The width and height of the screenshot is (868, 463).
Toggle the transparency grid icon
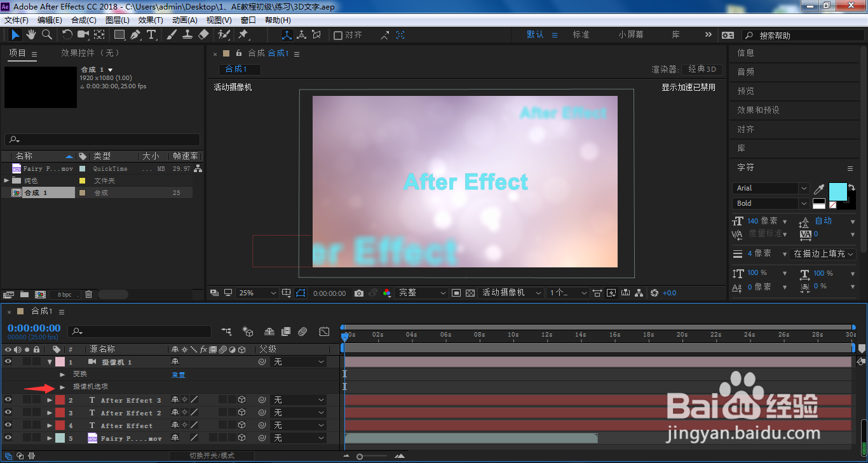(x=470, y=293)
